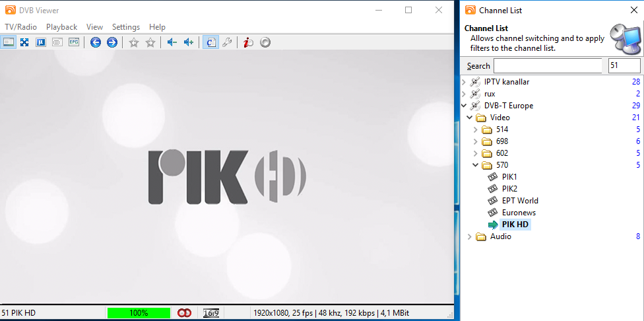The image size is (644, 321).
Task: Click the film strip icon beside Euronews
Action: tap(493, 213)
